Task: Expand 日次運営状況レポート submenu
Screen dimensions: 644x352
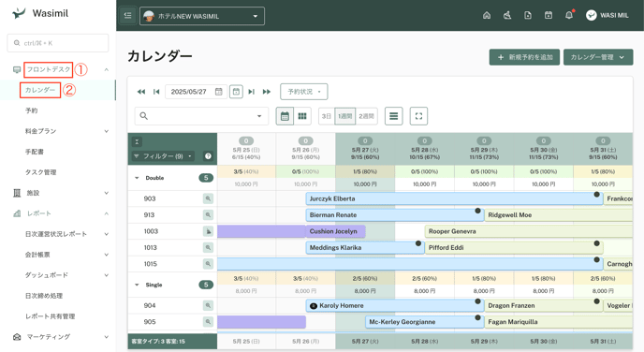Action: coord(107,234)
